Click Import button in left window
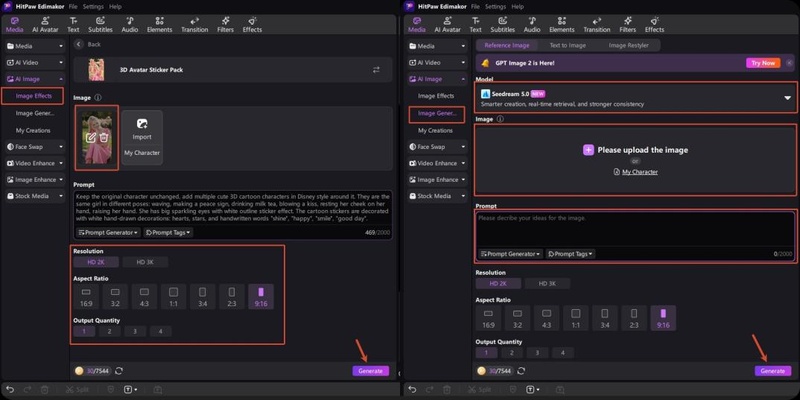The width and height of the screenshot is (800, 400). 142,129
